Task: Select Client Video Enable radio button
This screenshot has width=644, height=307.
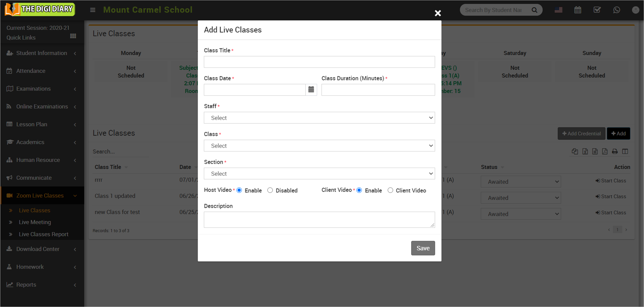Action: click(359, 190)
